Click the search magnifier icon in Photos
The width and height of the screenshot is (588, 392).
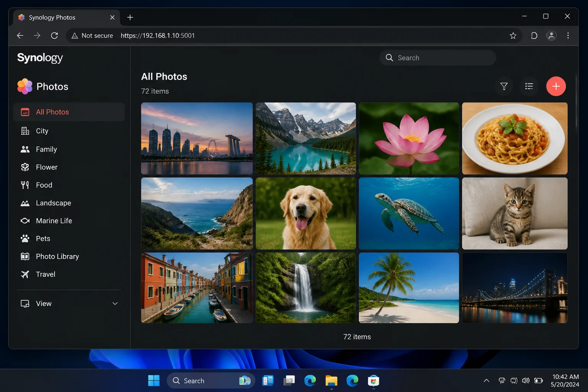389,58
